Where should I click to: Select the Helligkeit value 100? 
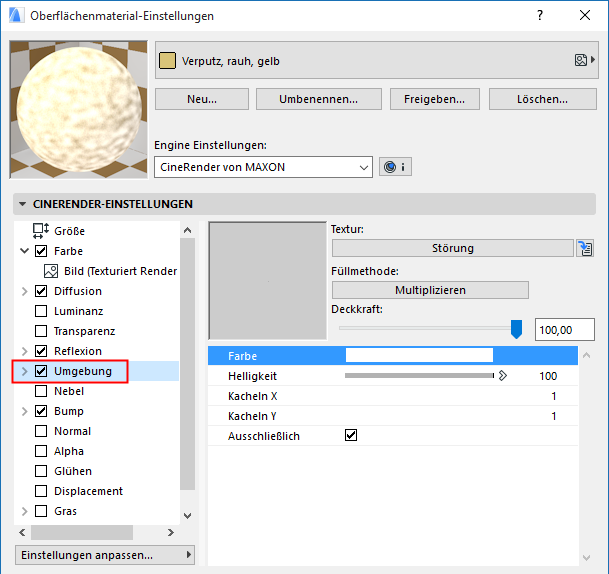pyautogui.click(x=548, y=376)
